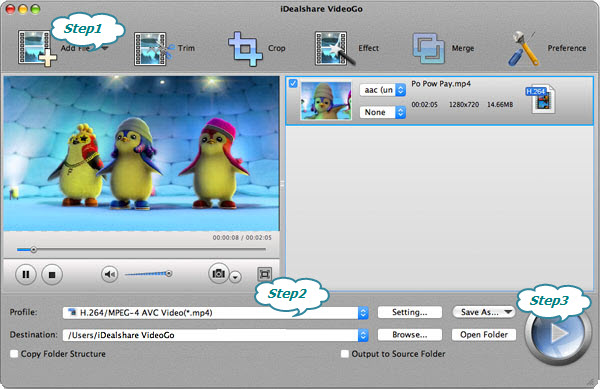The width and height of the screenshot is (600, 389).
Task: Select the Crop tool icon
Action: 245,49
